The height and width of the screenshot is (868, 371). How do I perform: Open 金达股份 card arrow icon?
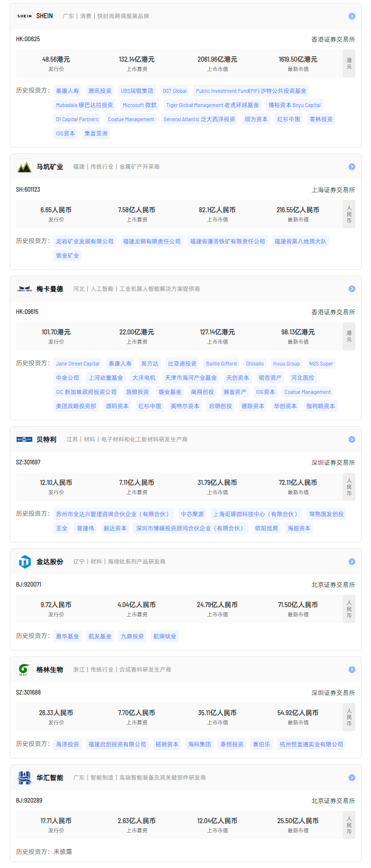[x=351, y=562]
